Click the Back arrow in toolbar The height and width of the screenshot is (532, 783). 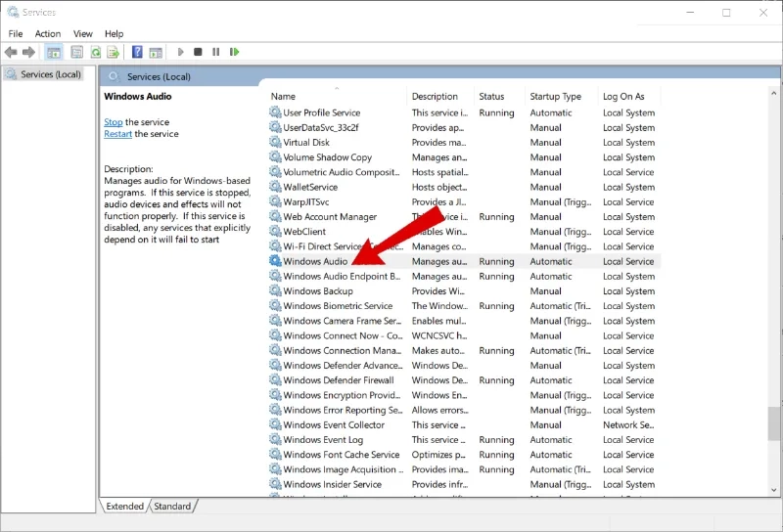pos(11,52)
